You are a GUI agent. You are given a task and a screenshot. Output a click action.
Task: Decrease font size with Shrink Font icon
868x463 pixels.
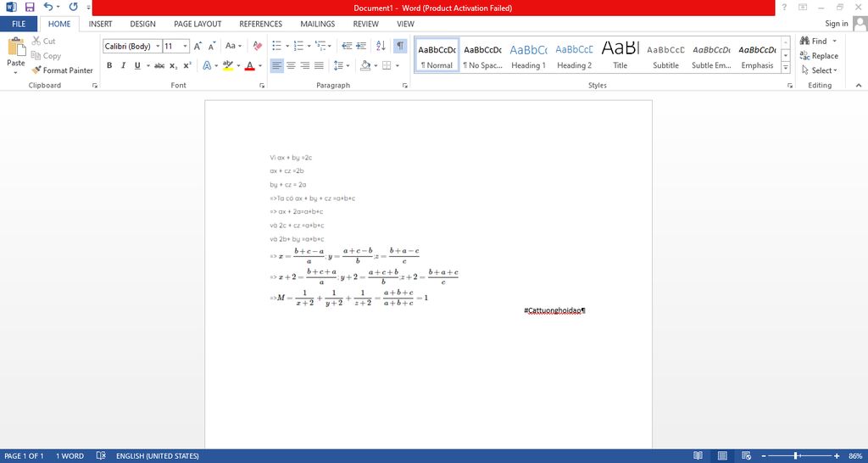213,46
